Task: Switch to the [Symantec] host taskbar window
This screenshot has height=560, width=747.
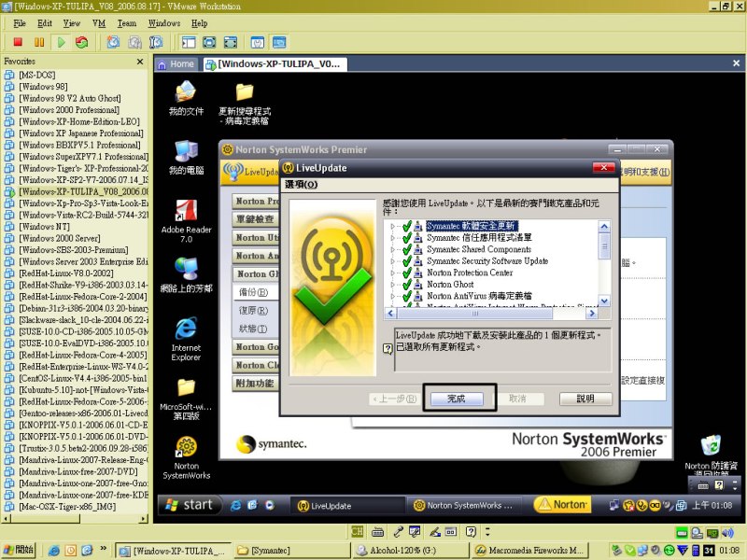Action: point(292,551)
